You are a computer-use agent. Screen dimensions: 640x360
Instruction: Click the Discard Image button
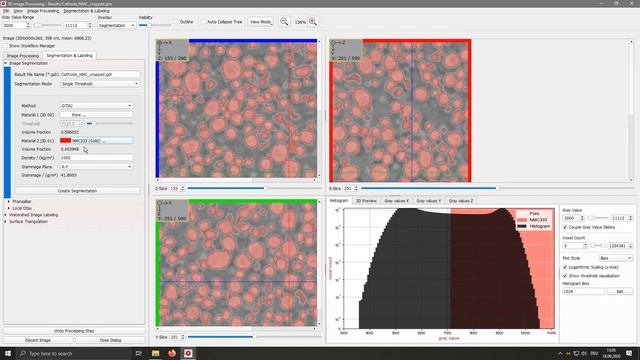point(38,340)
